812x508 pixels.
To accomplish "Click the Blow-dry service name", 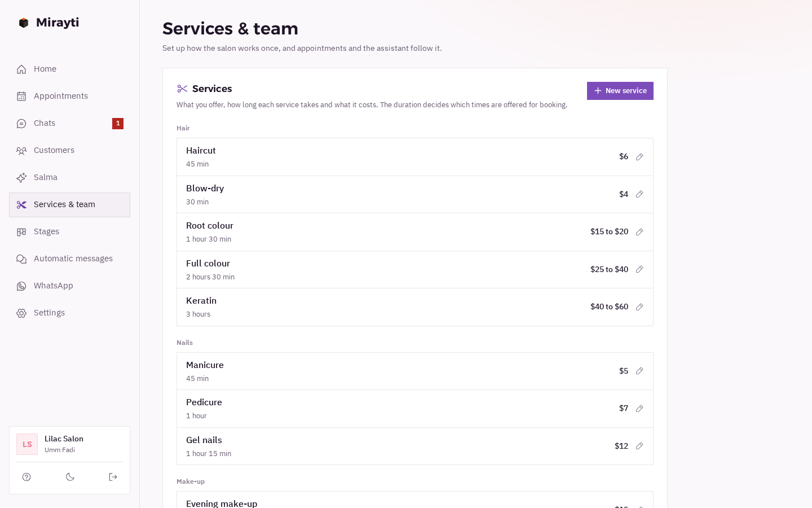I will click(205, 189).
